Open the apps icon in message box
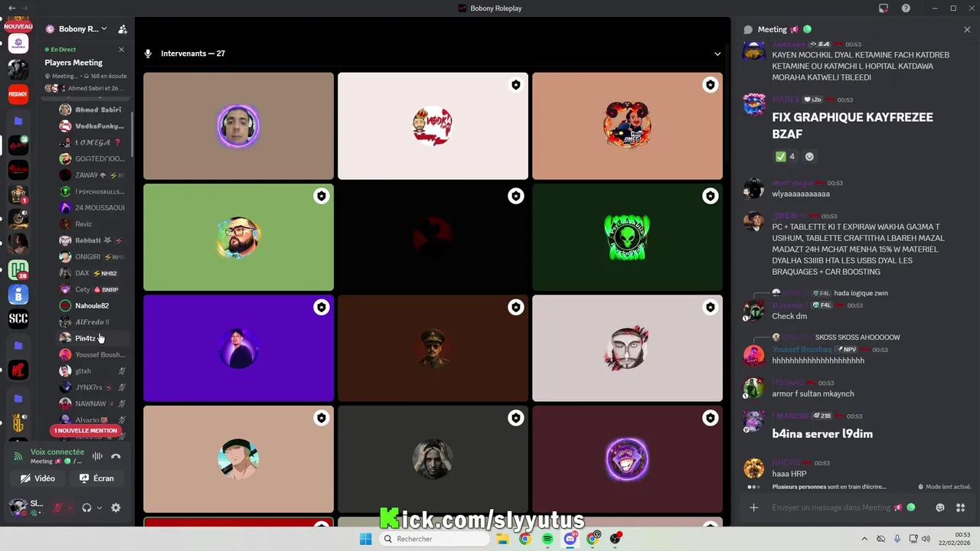The image size is (980, 551). coord(960,507)
